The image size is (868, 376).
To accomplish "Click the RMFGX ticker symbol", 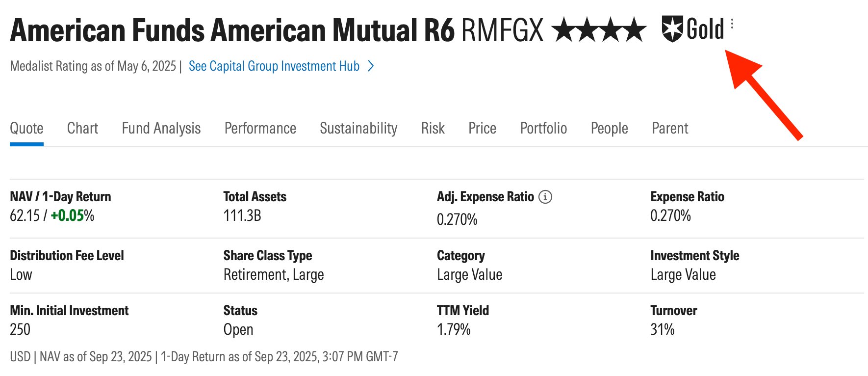I will click(503, 30).
